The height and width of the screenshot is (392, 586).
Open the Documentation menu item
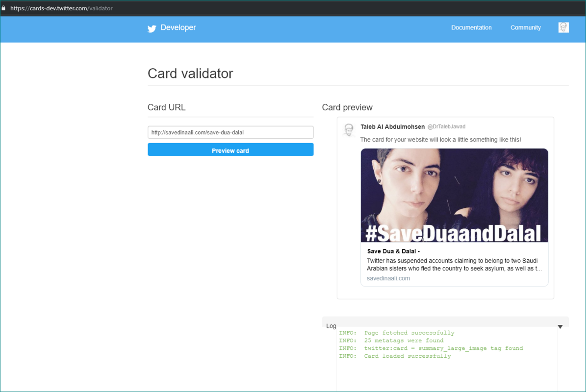click(471, 27)
